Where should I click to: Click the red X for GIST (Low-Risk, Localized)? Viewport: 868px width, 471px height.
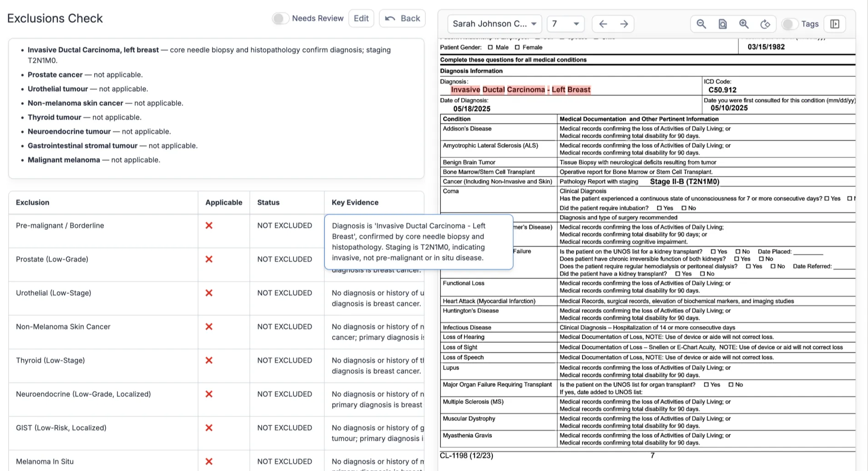(209, 428)
